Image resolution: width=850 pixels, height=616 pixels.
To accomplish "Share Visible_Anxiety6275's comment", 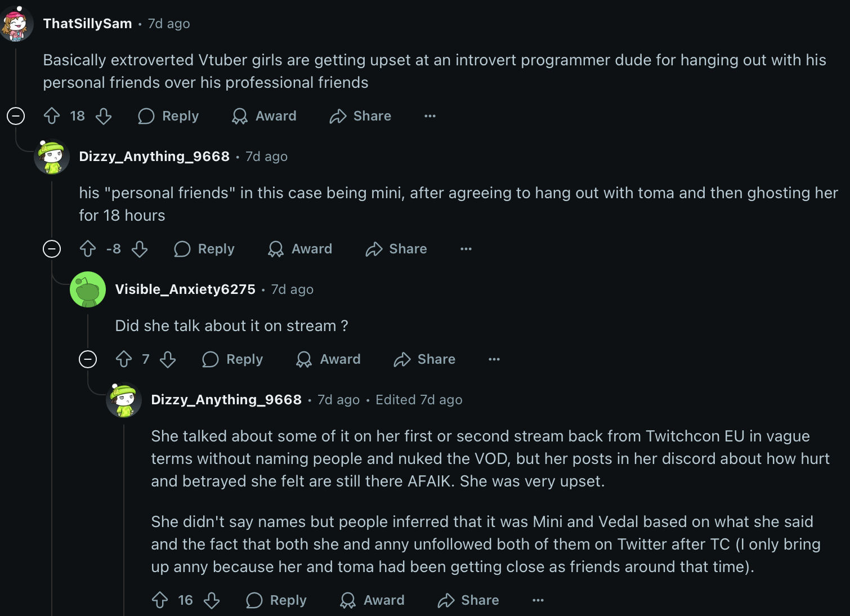I will pos(424,359).
